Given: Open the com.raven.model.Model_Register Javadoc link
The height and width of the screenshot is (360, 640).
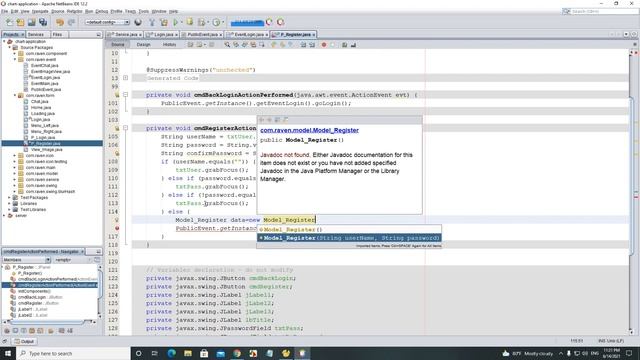Looking at the screenshot, I should tap(309, 130).
